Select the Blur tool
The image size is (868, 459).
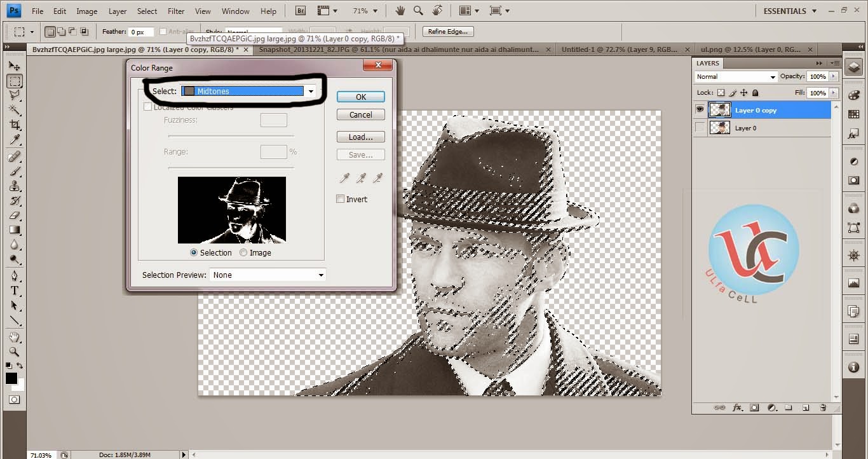(x=14, y=244)
